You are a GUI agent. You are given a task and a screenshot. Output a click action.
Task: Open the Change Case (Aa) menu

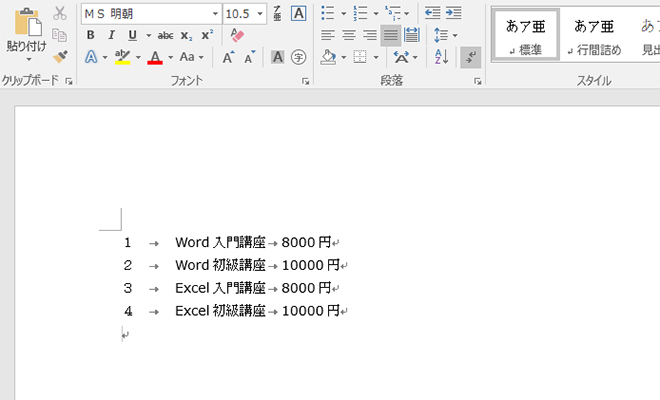[192, 57]
